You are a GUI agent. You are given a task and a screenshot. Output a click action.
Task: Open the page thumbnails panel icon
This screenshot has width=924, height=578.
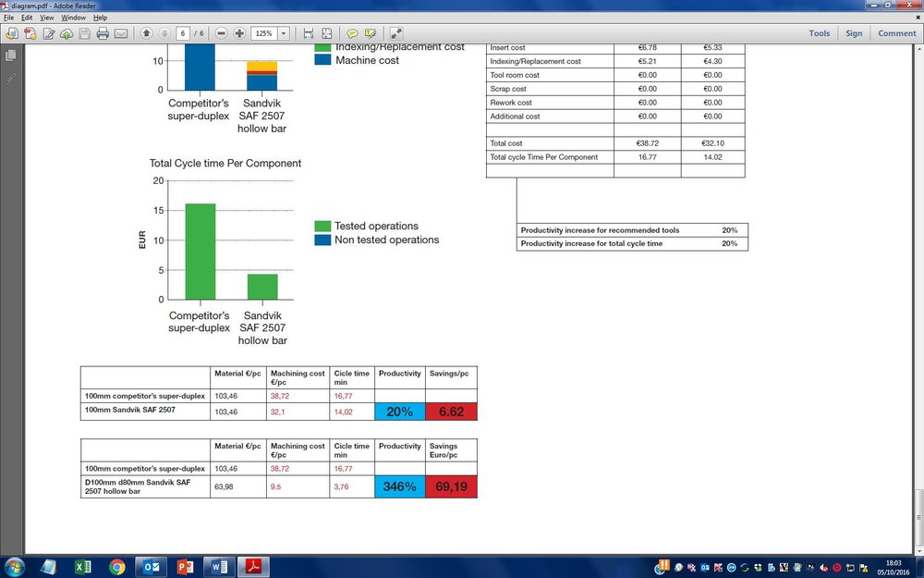[x=10, y=55]
